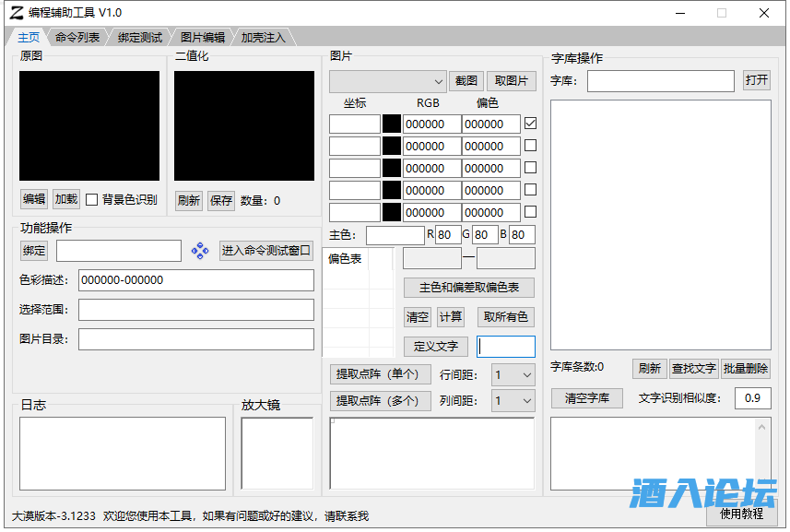This screenshot has width=790, height=532.
Task: Click the 定义文字 button
Action: (x=436, y=347)
